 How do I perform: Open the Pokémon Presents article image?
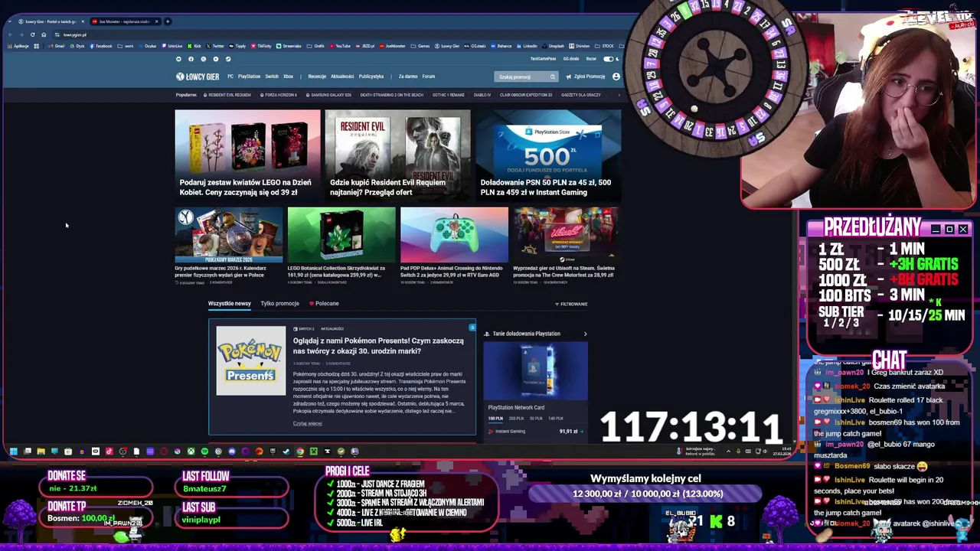pos(250,360)
